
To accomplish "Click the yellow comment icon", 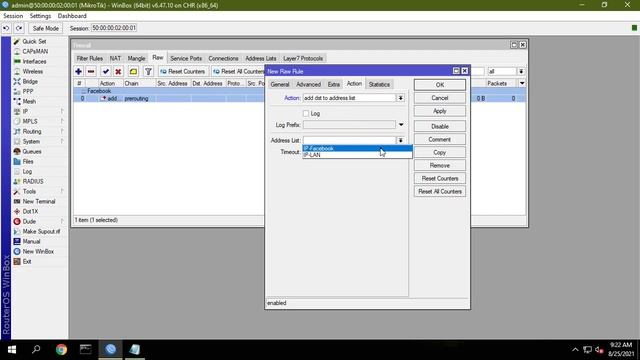I will click(x=133, y=71).
